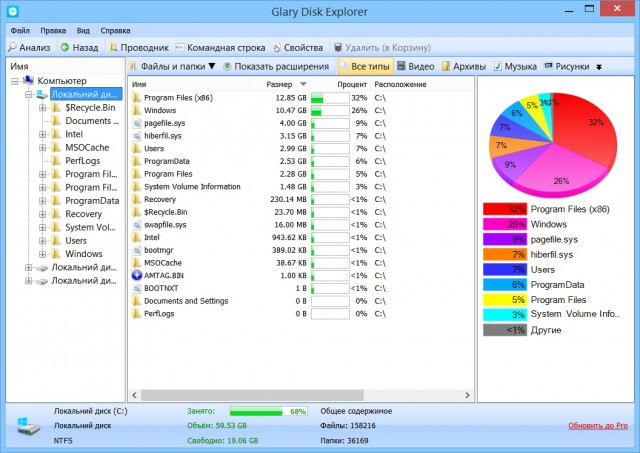Select the Все типы filter tab
This screenshot has height=453, width=640.
pos(365,66)
